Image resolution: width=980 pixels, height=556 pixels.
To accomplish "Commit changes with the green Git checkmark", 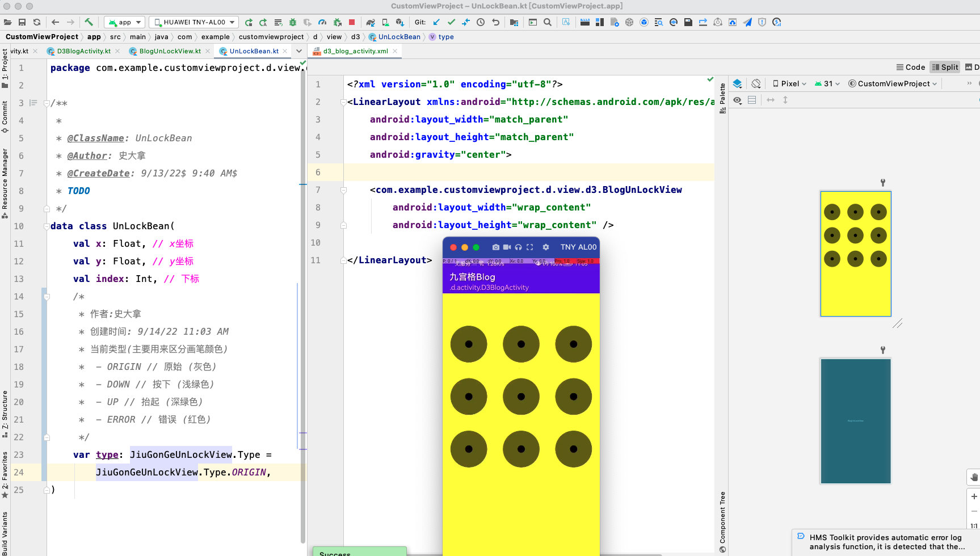I will click(x=451, y=22).
